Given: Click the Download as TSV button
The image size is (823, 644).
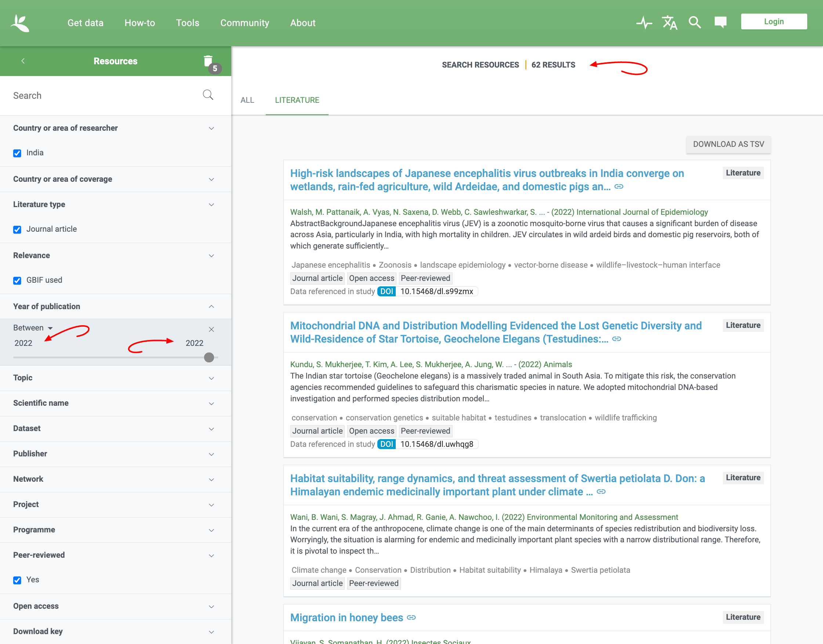Looking at the screenshot, I should click(728, 144).
